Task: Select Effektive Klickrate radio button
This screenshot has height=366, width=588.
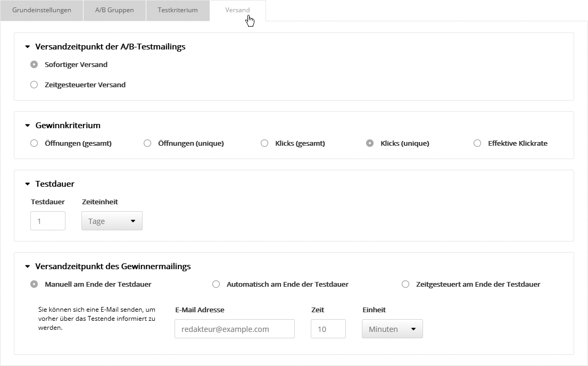Action: click(x=477, y=143)
